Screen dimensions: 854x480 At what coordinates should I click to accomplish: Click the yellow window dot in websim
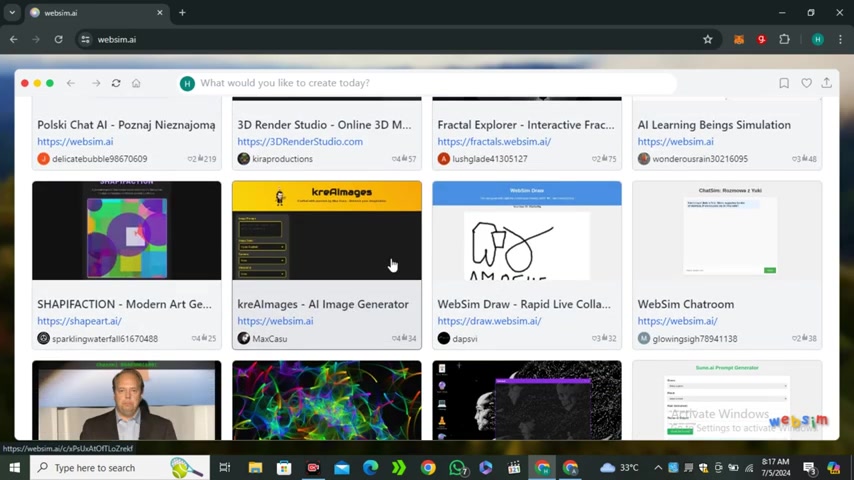pyautogui.click(x=37, y=83)
